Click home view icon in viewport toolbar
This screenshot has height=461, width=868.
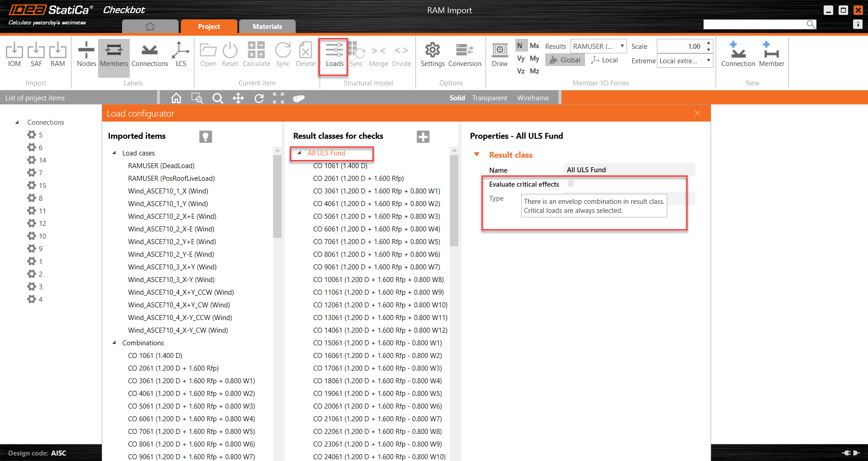pos(176,98)
